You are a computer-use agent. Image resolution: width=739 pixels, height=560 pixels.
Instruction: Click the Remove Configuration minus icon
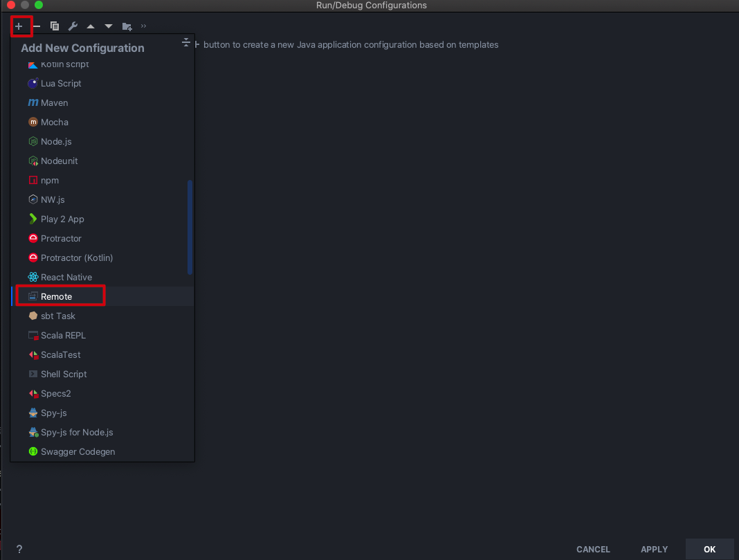37,26
